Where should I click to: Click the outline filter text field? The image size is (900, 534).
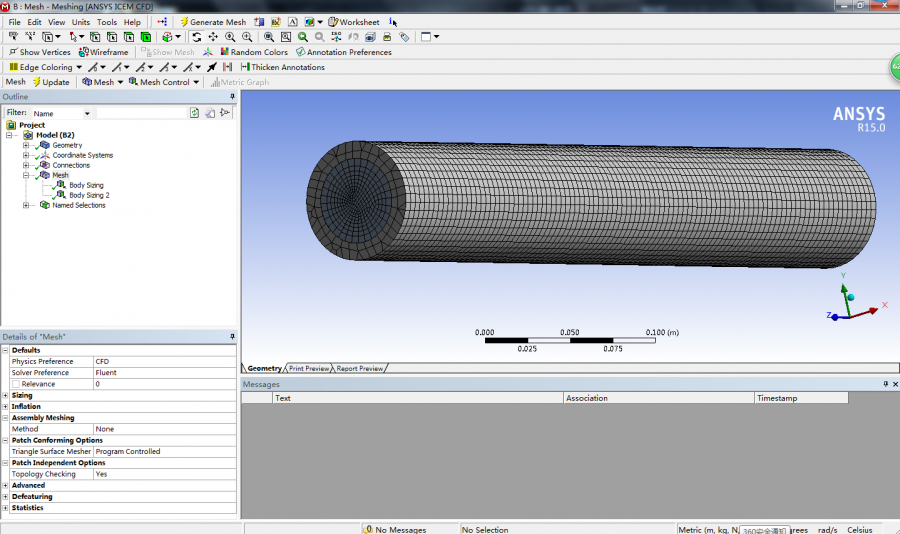pos(140,113)
